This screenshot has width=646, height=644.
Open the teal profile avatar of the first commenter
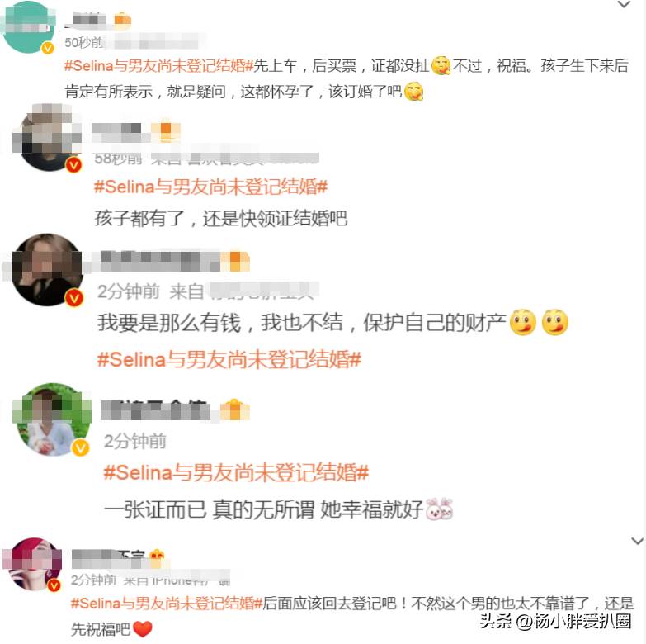click(28, 27)
